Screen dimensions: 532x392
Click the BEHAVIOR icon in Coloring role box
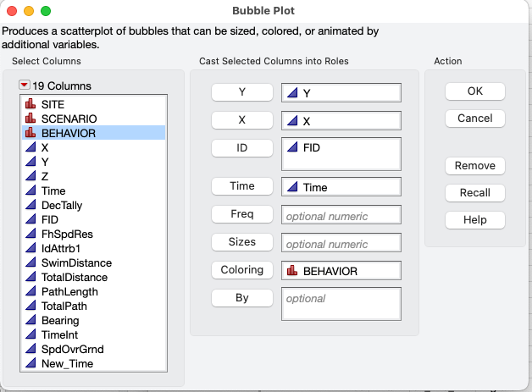click(x=292, y=271)
